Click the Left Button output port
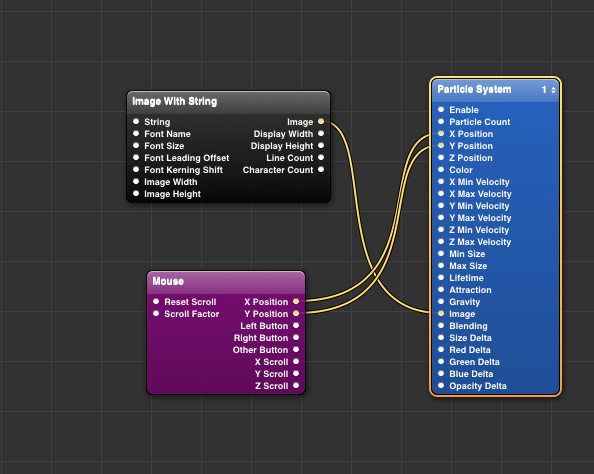594x474 pixels. (296, 325)
